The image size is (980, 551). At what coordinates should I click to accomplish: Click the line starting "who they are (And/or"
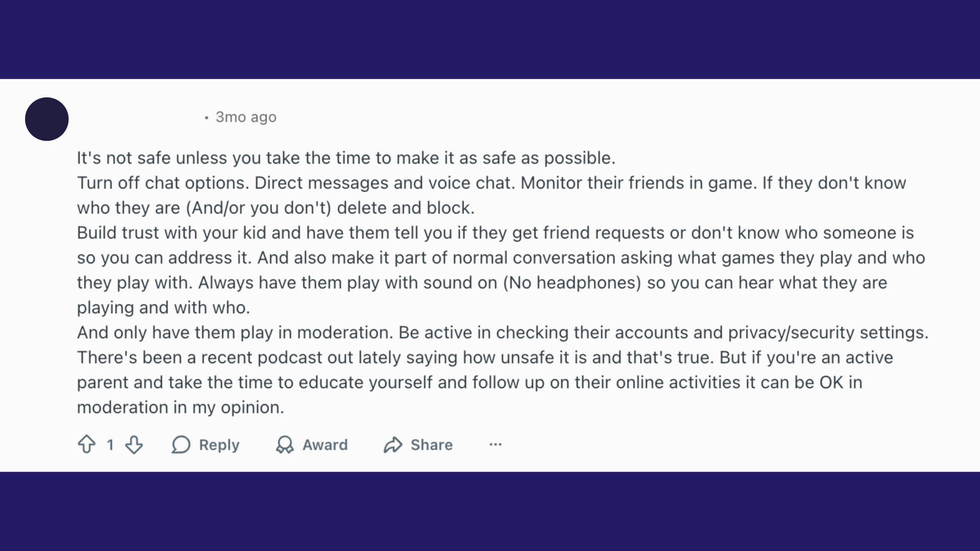tap(276, 208)
